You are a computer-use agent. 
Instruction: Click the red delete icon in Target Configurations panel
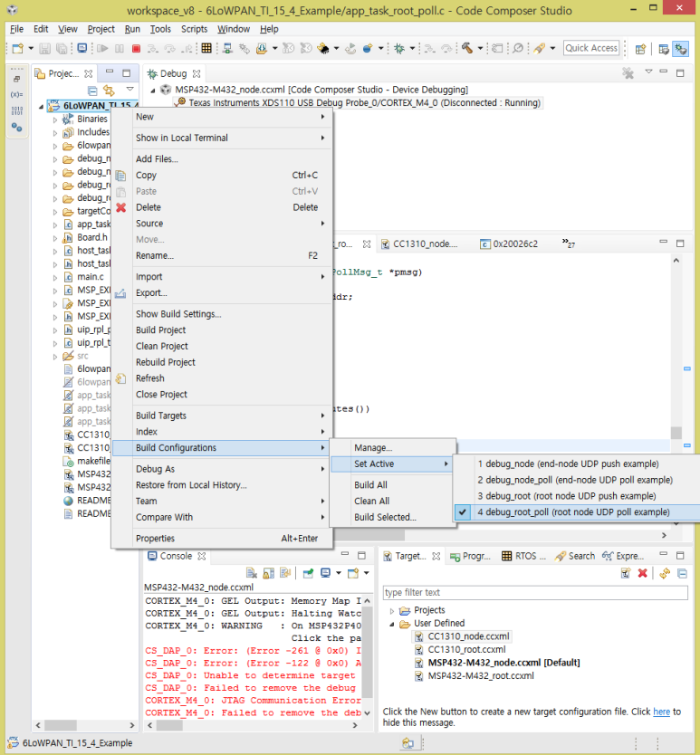point(643,573)
